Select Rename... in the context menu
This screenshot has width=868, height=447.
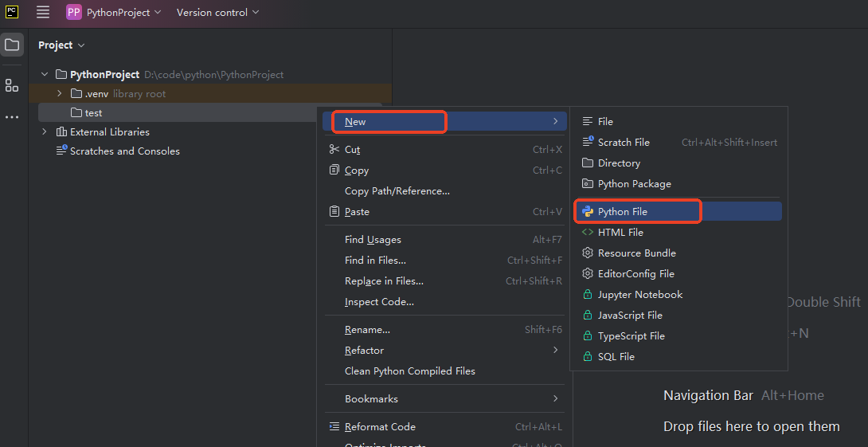(x=367, y=330)
